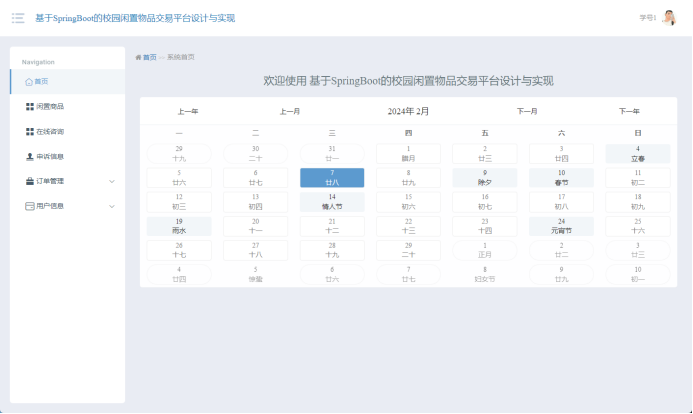Select date 9 除夕
The width and height of the screenshot is (693, 414).
click(485, 178)
